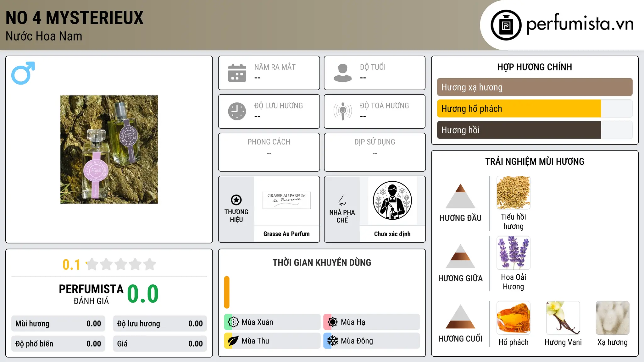This screenshot has width=644, height=362.
Task: Click the Độ lưu hương card label
Action: pyautogui.click(x=279, y=106)
